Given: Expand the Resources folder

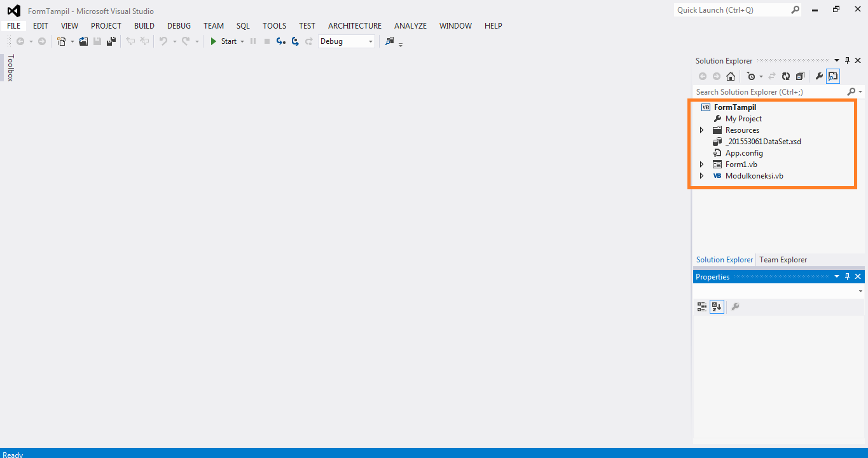Looking at the screenshot, I should [x=702, y=130].
